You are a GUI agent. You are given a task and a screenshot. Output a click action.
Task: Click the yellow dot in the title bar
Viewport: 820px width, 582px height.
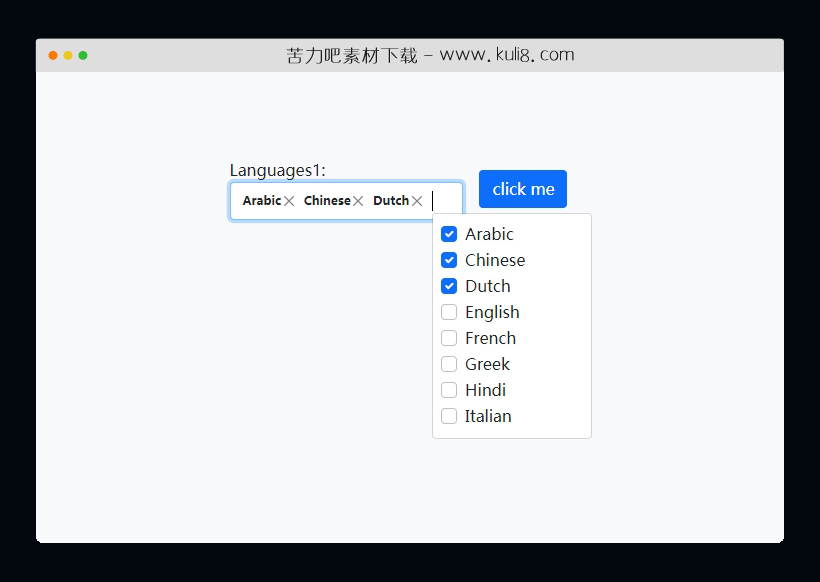[68, 55]
